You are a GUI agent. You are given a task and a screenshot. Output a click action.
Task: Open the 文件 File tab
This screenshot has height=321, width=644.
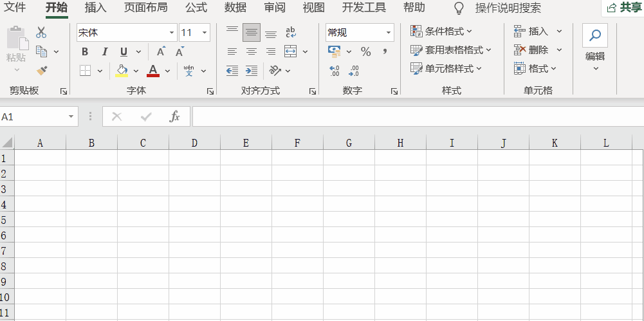coord(15,7)
